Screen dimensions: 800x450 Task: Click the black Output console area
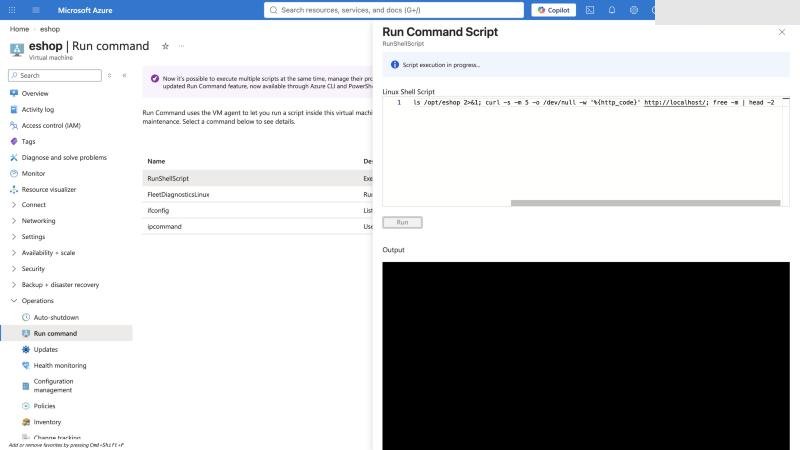(586, 356)
